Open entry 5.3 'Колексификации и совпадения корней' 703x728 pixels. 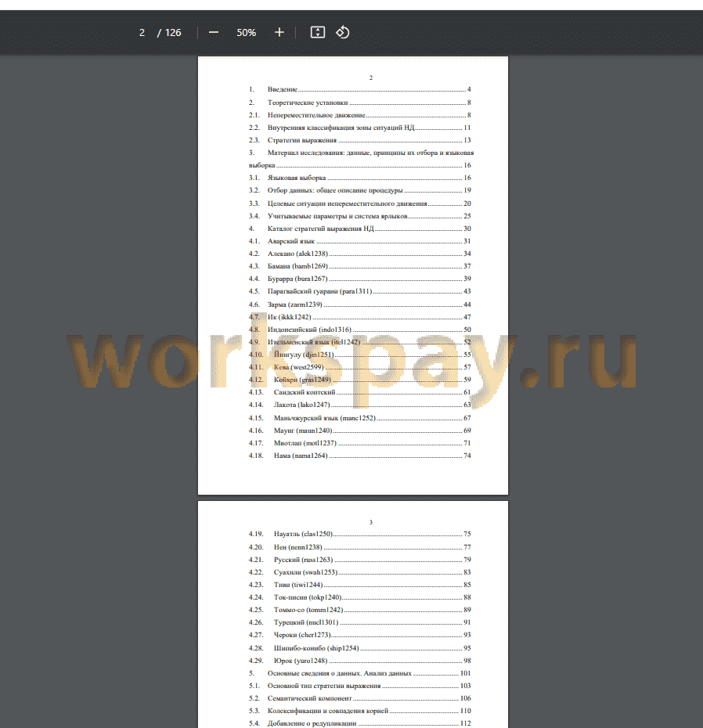(x=360, y=711)
